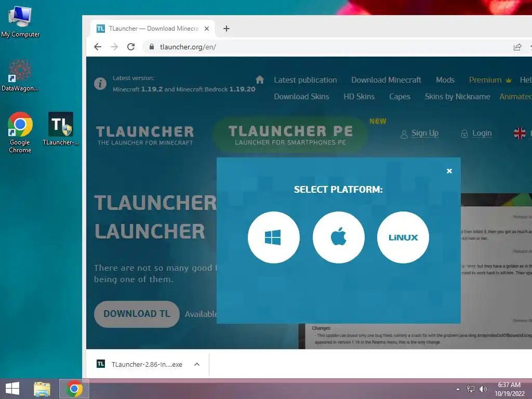Open the Download Minecraft menu item

pyautogui.click(x=386, y=79)
